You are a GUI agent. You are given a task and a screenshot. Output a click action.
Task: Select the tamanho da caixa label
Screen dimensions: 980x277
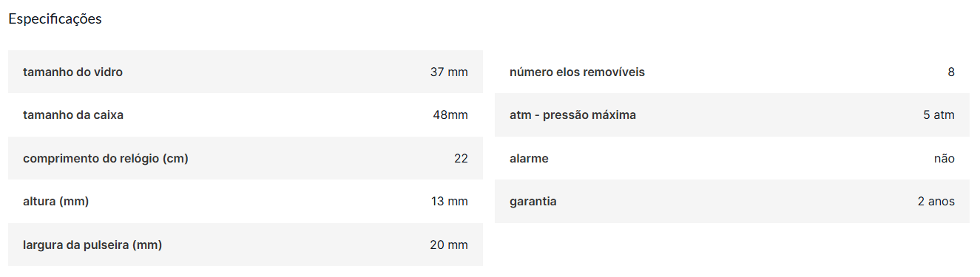(x=73, y=115)
